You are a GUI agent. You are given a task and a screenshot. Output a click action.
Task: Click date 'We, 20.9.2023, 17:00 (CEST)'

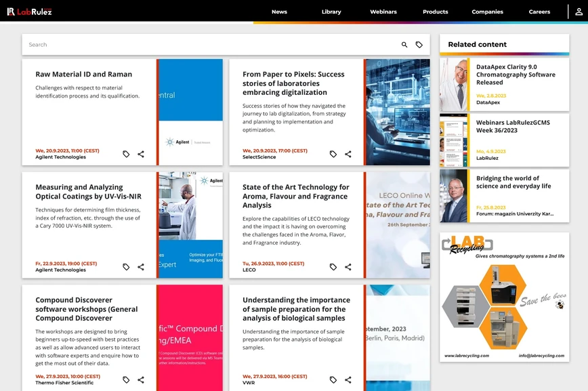[x=275, y=150]
